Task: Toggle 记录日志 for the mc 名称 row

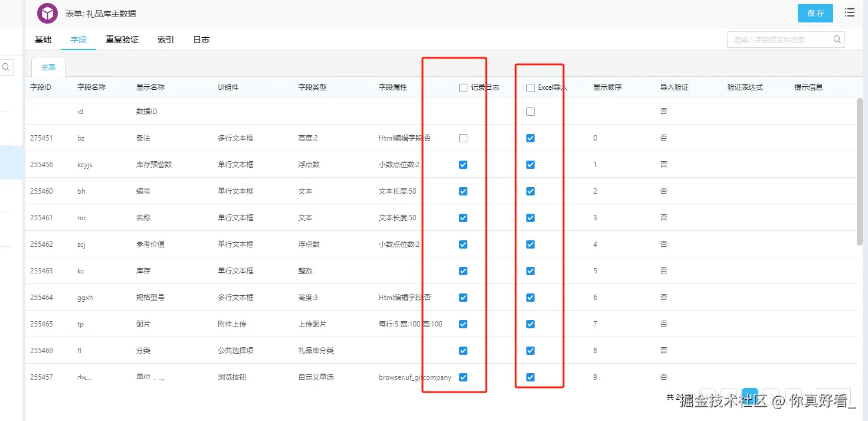Action: 463,218
